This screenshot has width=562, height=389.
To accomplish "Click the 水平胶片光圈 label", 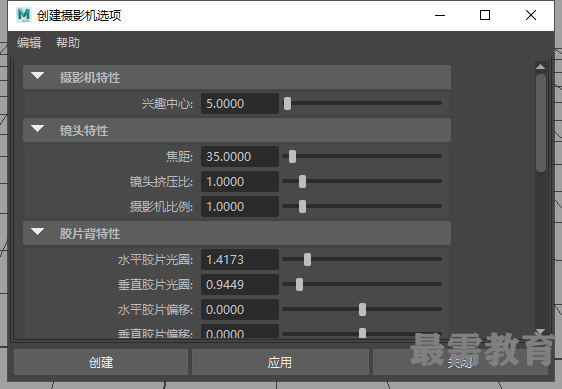I will click(156, 260).
